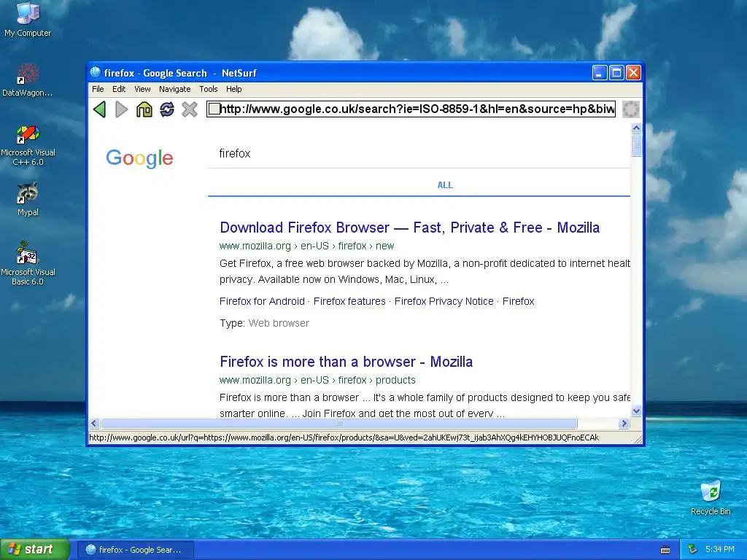The width and height of the screenshot is (747, 560).
Task: Click the www.mozilla.org firefox products URL
Action: [317, 381]
